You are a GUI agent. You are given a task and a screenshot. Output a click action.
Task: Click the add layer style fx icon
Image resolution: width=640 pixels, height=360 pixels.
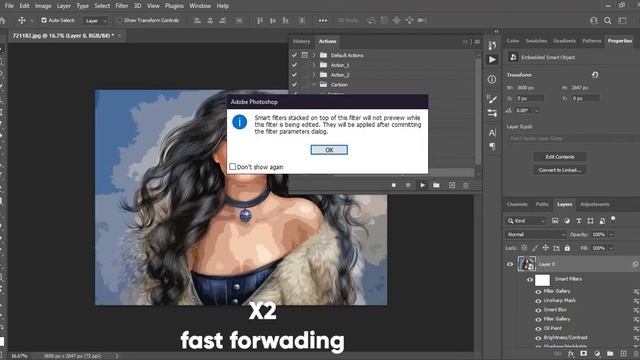571,354
